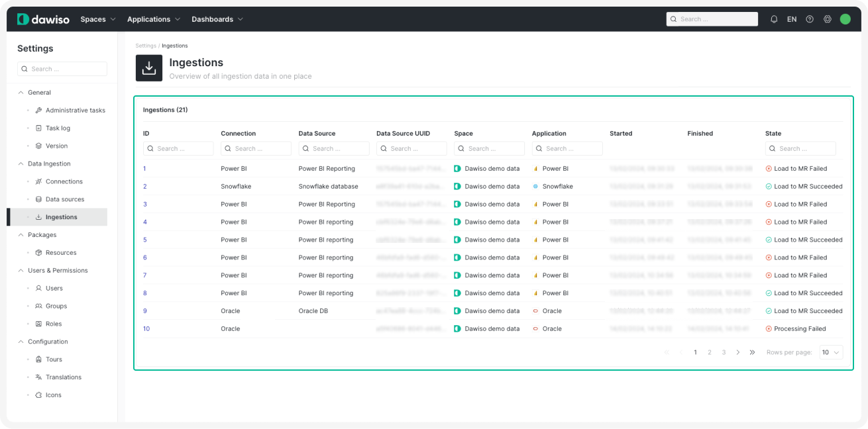Viewport: 868px width, 429px height.
Task: Open the help question mark icon
Action: (x=810, y=19)
